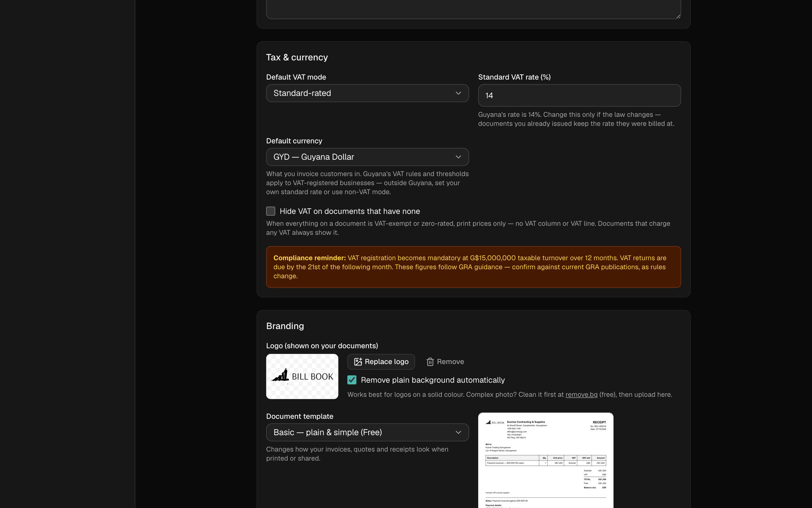
Task: Click the Replace logo button
Action: [381, 362]
